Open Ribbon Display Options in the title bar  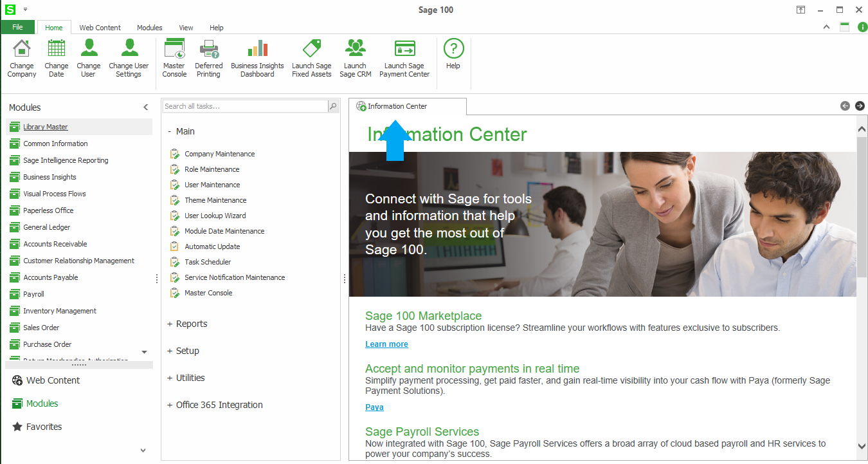pos(801,10)
